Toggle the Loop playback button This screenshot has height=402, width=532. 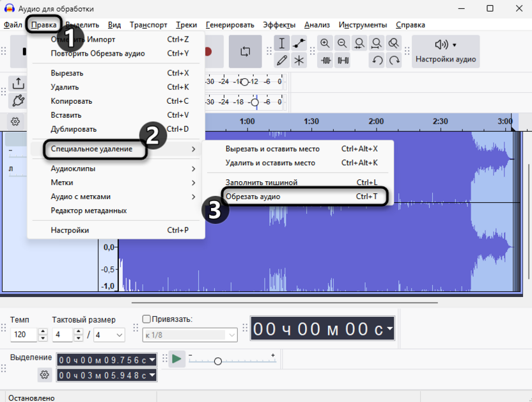point(246,52)
